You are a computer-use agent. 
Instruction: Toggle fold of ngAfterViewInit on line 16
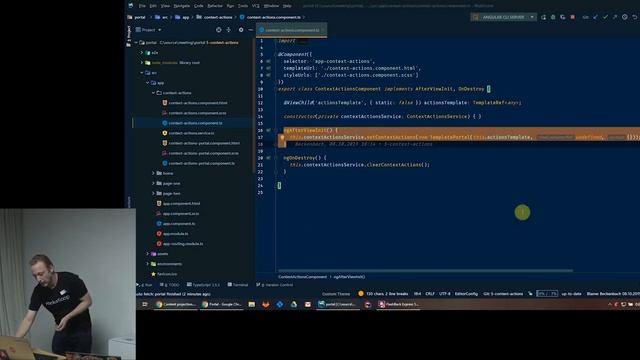276,130
